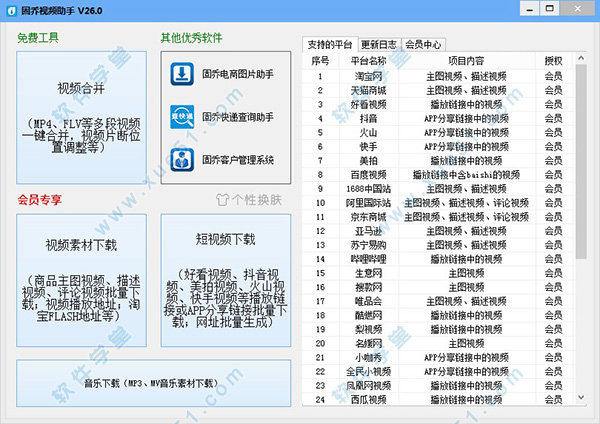Viewport: 600px width, 424px height.
Task: Select 生意网 platform row
Action: (x=438, y=273)
